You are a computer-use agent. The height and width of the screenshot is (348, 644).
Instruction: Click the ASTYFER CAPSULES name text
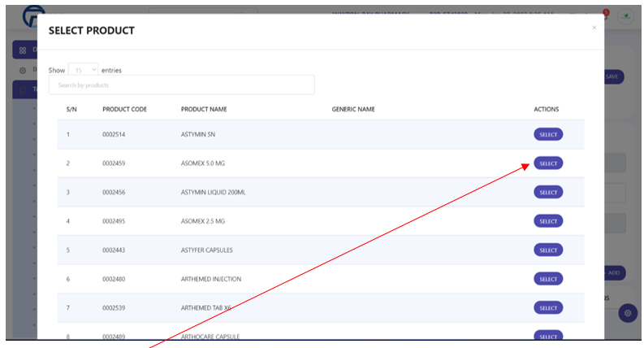pyautogui.click(x=206, y=250)
